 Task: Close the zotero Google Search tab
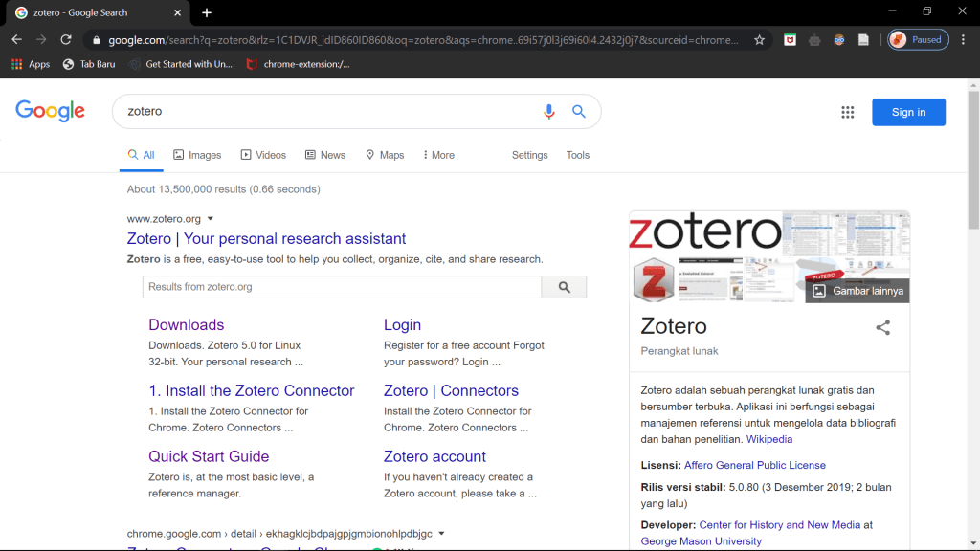pyautogui.click(x=178, y=12)
